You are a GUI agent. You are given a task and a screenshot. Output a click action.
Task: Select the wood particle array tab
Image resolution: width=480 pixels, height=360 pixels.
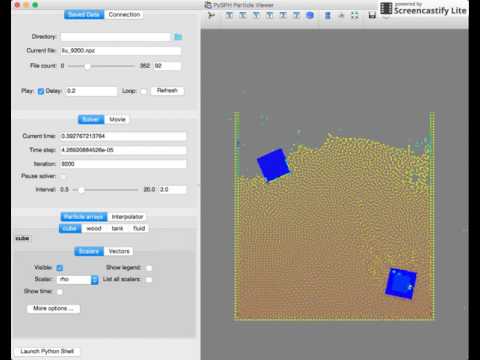tap(94, 228)
